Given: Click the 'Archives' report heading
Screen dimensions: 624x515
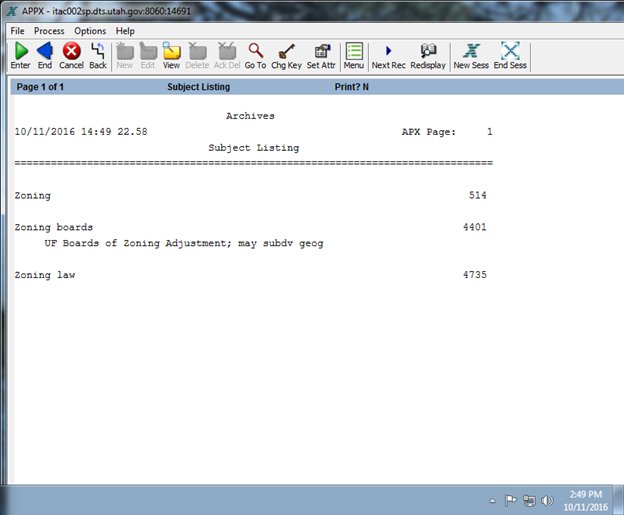Looking at the screenshot, I should click(x=250, y=116).
